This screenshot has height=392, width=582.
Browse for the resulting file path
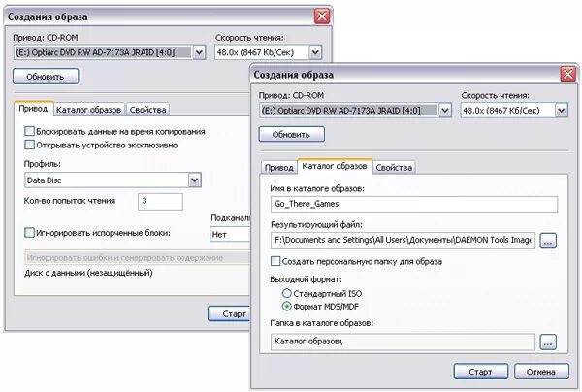click(548, 240)
